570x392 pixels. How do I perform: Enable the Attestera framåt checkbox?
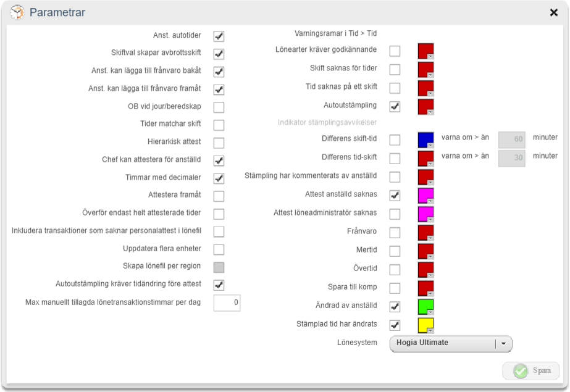pos(219,196)
